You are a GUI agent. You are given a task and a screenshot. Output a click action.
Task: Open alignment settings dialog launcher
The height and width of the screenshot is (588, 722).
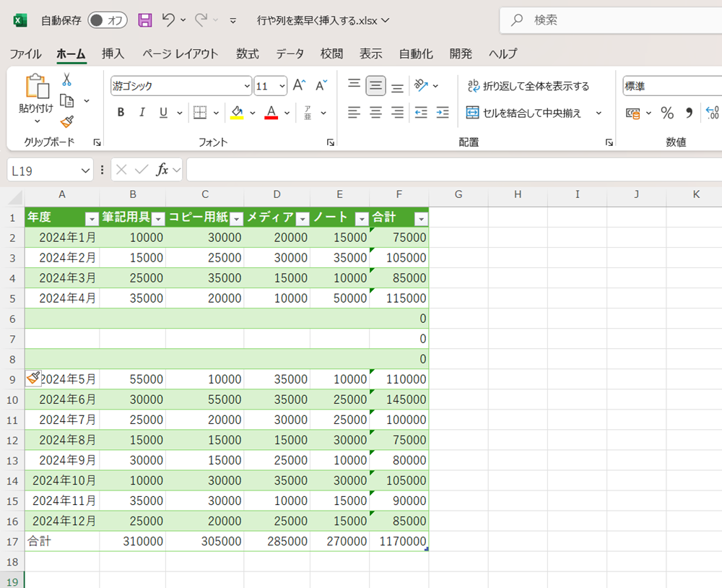[609, 142]
